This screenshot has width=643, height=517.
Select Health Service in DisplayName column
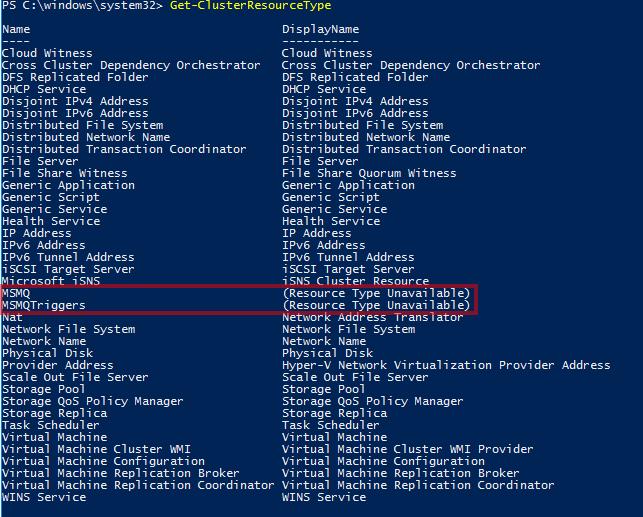(331, 221)
